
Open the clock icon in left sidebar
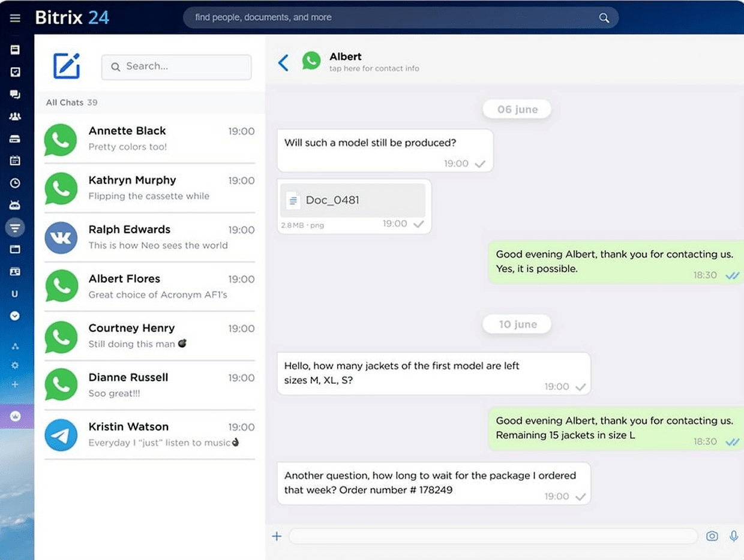tap(15, 183)
